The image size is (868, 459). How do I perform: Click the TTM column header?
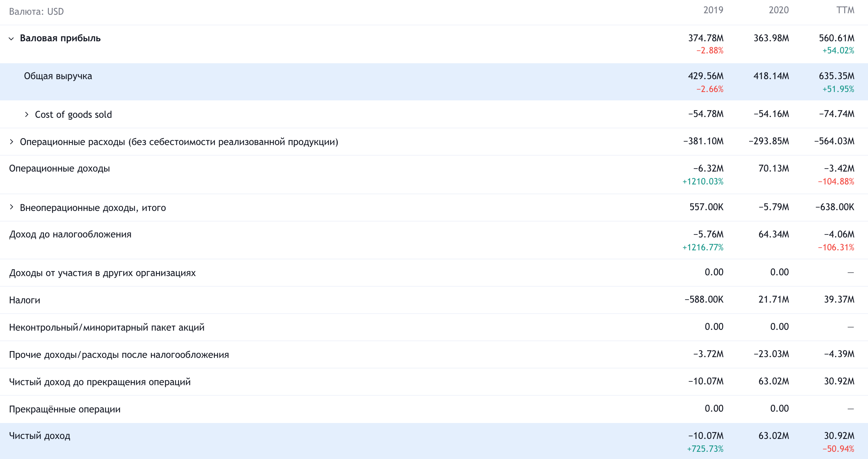pyautogui.click(x=845, y=10)
